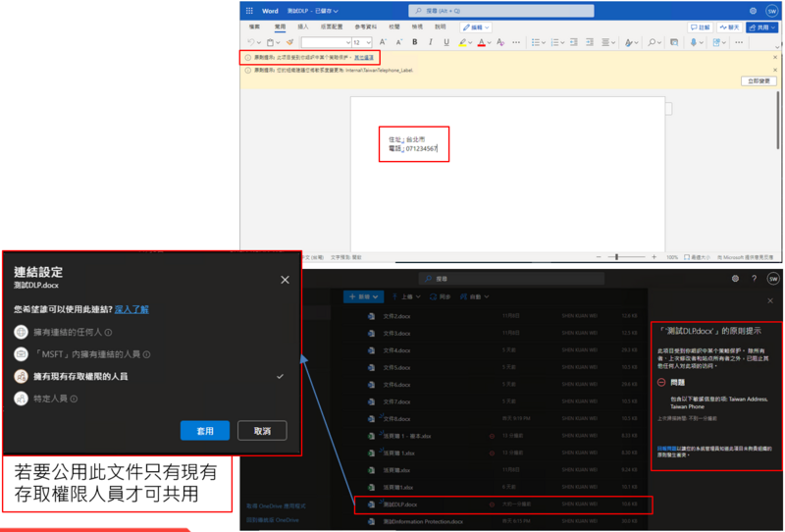The height and width of the screenshot is (532, 785).
Task: Click the increase indent icon
Action: (590, 42)
